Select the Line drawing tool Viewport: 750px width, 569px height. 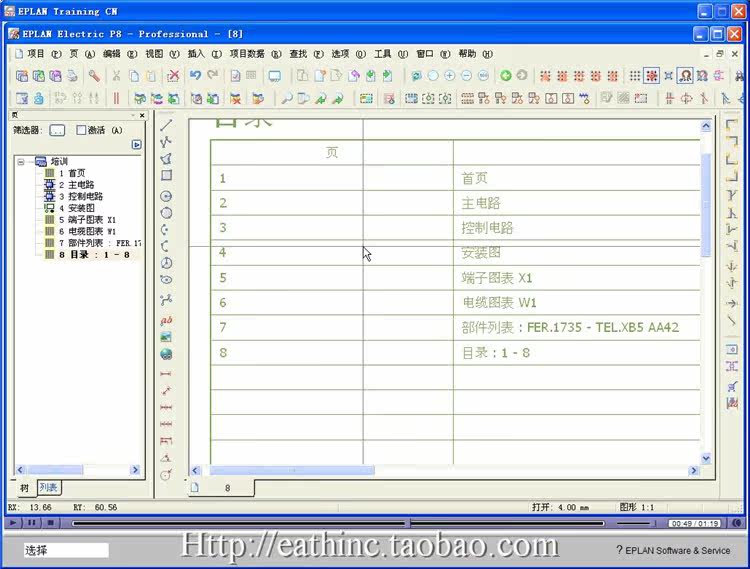click(166, 125)
